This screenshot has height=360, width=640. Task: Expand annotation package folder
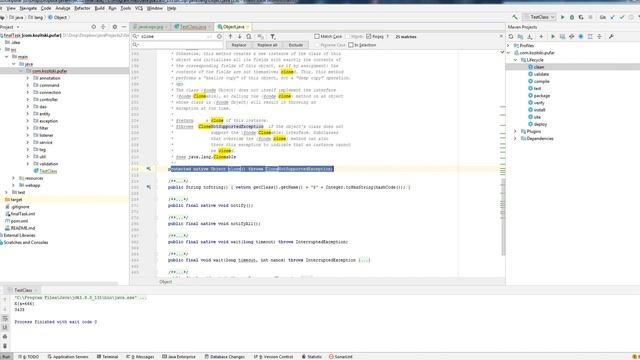point(28,78)
